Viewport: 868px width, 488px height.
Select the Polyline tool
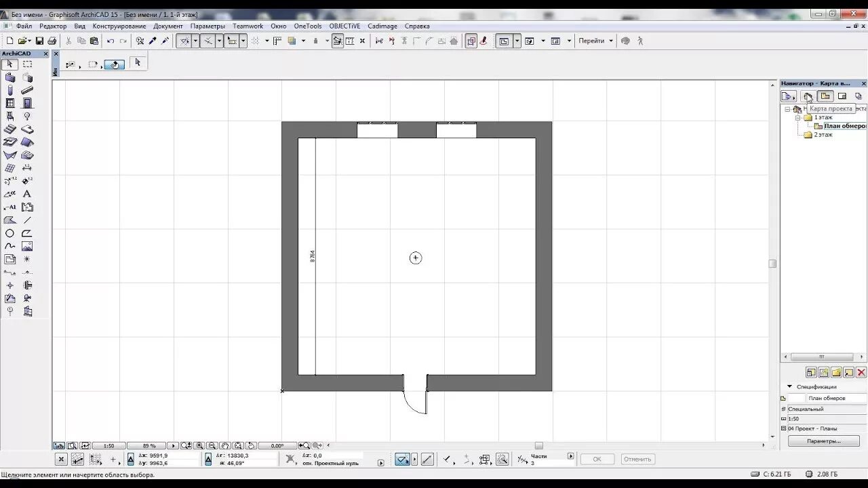pos(27,233)
